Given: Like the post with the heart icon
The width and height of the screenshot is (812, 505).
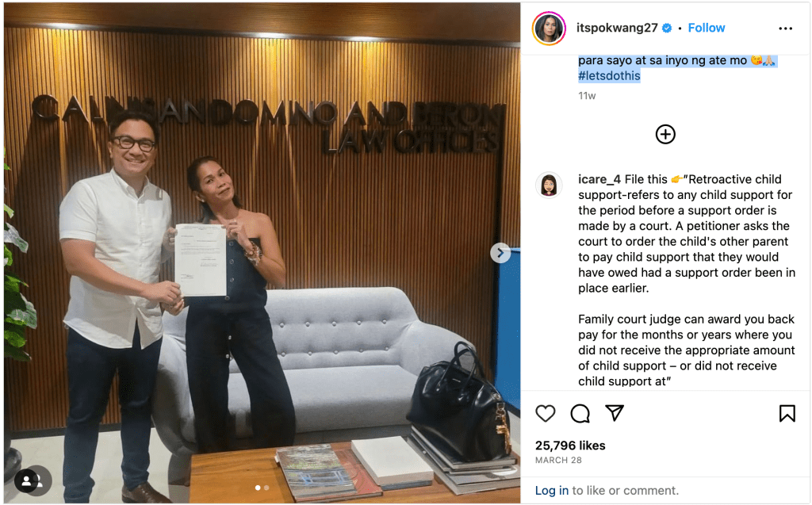Looking at the screenshot, I should (x=546, y=413).
